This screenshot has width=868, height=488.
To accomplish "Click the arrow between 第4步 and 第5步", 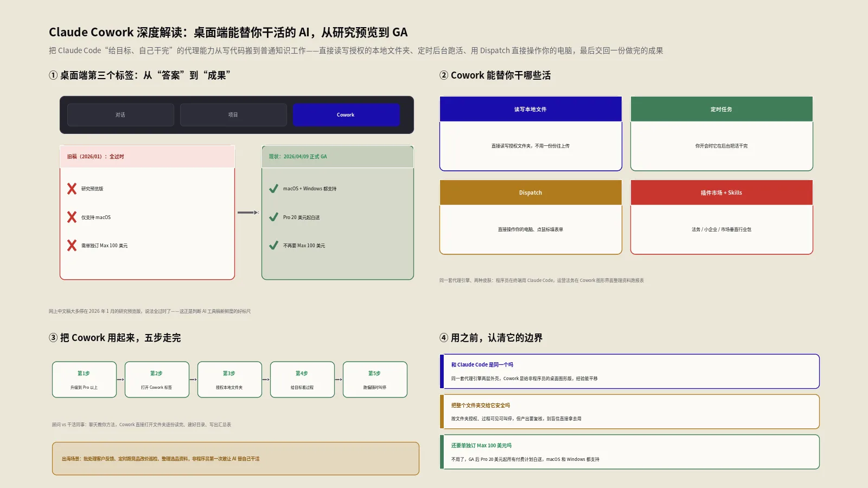I will [x=339, y=380].
